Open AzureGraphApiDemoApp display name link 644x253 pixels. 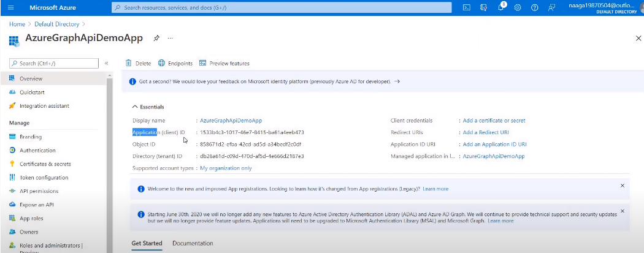231,121
